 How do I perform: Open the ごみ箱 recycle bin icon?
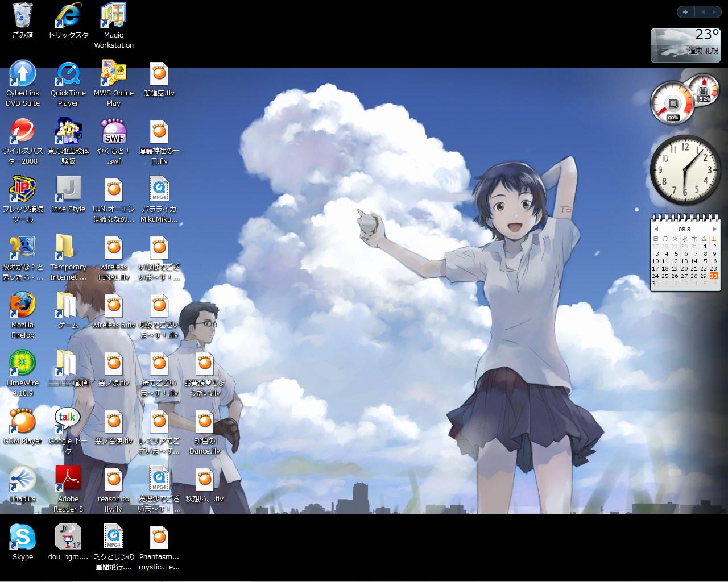coord(23,21)
